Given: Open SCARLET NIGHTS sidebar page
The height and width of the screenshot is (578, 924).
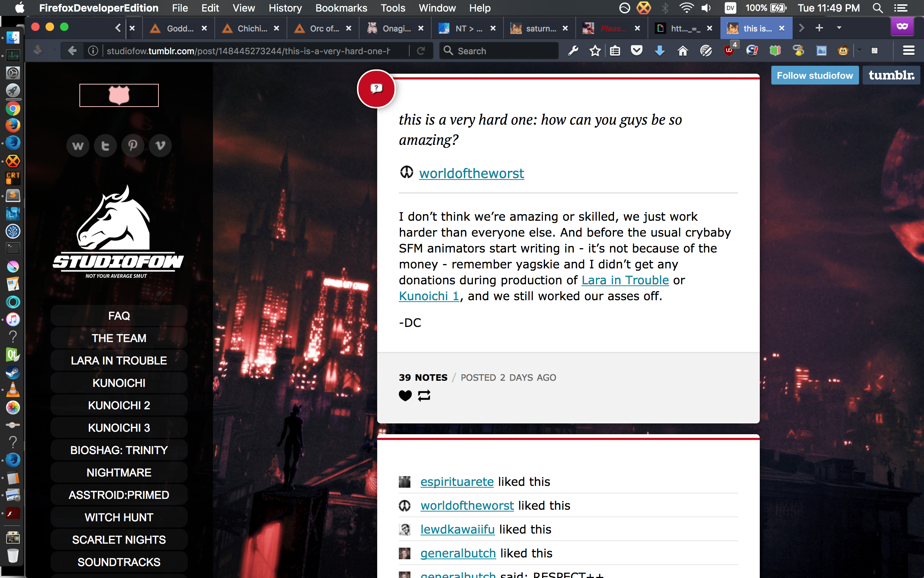Looking at the screenshot, I should [x=119, y=539].
